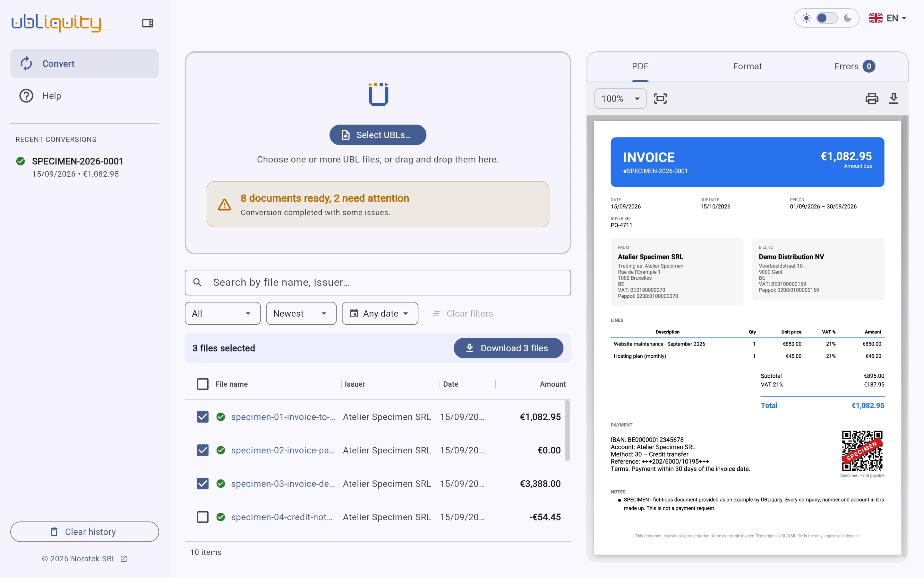Click the warning triangle icon
Image resolution: width=924 pixels, height=578 pixels.
[225, 205]
